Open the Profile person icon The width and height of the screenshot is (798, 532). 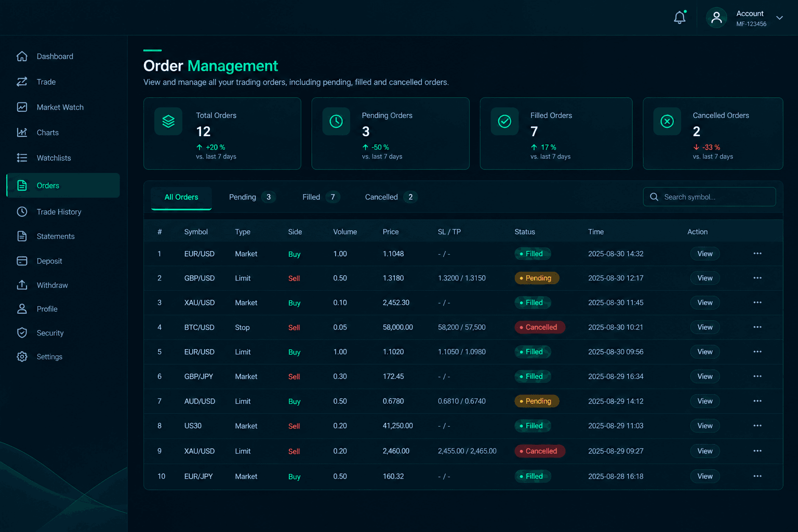[22, 309]
